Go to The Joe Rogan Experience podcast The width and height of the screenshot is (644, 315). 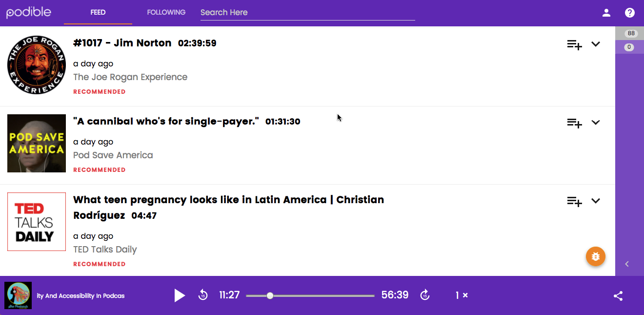click(x=130, y=77)
